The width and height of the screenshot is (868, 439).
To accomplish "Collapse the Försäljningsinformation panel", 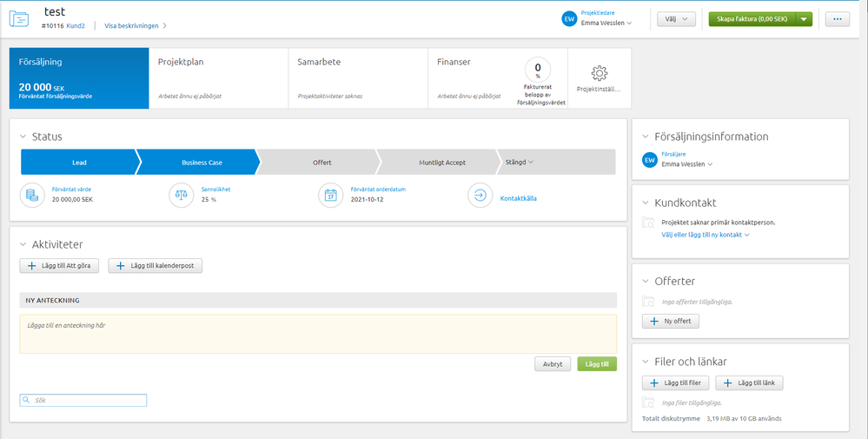I will click(x=646, y=136).
